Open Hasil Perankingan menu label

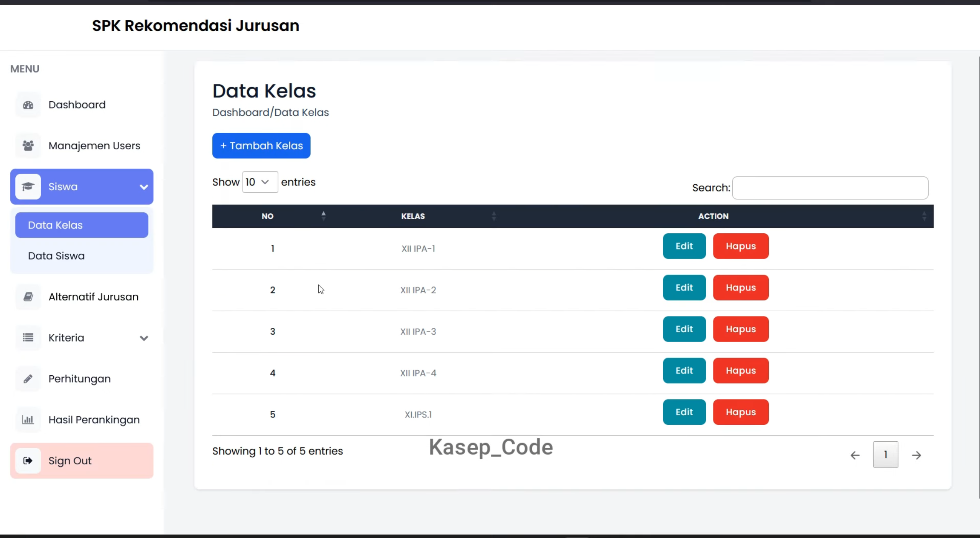94,420
